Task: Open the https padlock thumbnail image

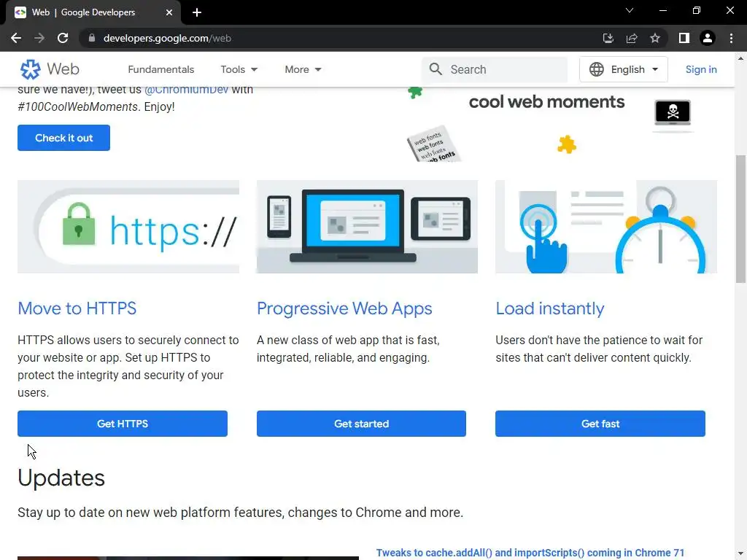Action: [x=128, y=227]
